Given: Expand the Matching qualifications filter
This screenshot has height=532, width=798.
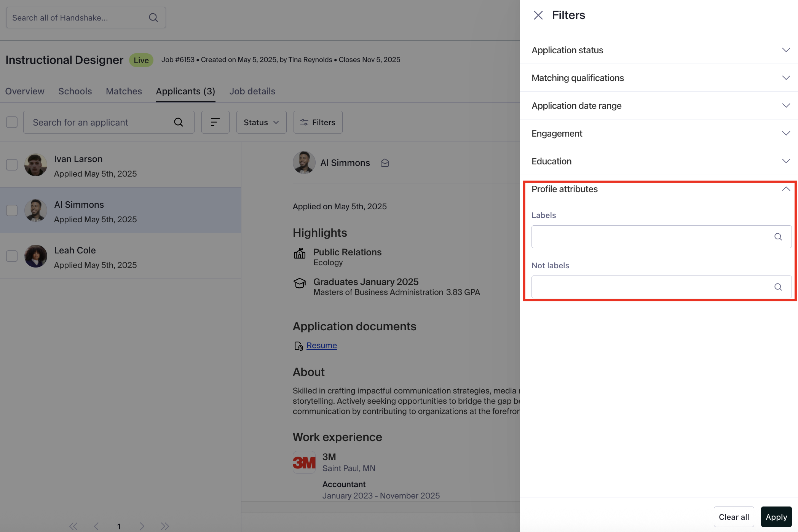Looking at the screenshot, I should 659,78.
